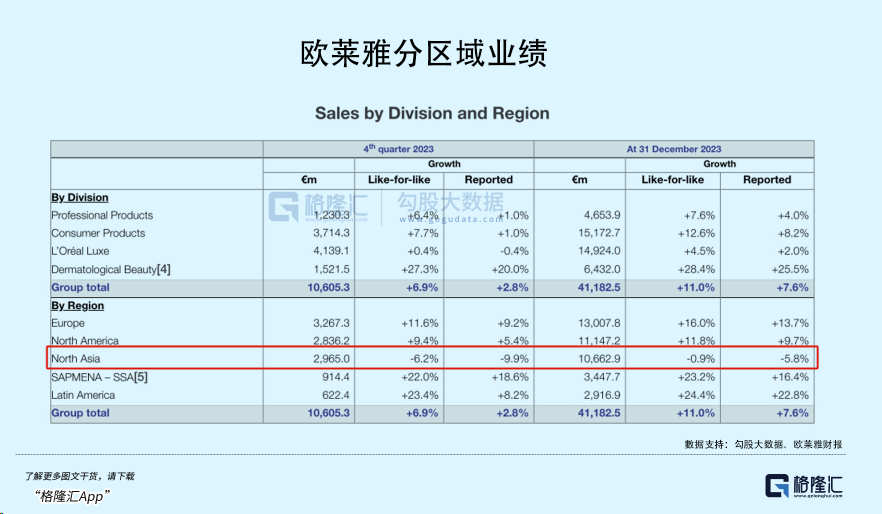Select the Europe quarterly value 3,267.3
This screenshot has width=882, height=514.
pos(331,323)
